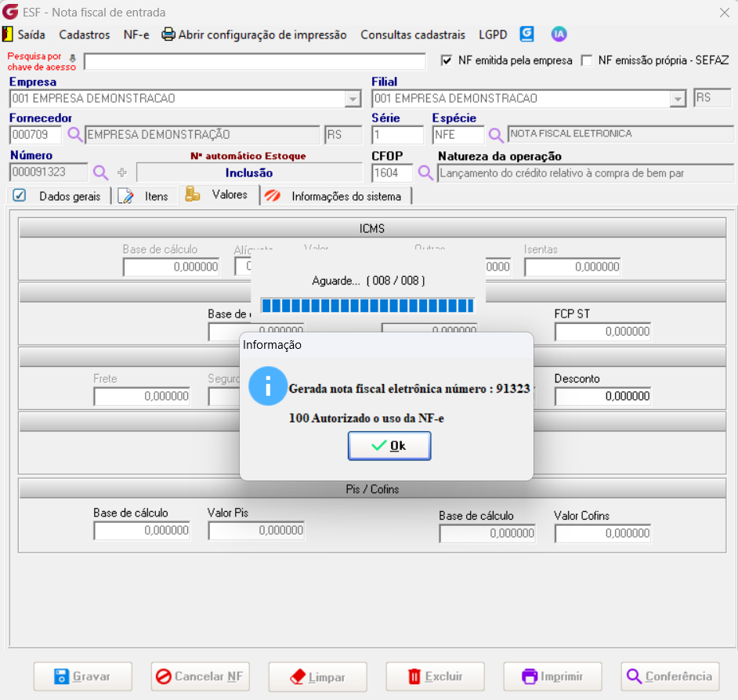The width and height of the screenshot is (738, 700).
Task: Click the Série input field
Action: (x=397, y=135)
